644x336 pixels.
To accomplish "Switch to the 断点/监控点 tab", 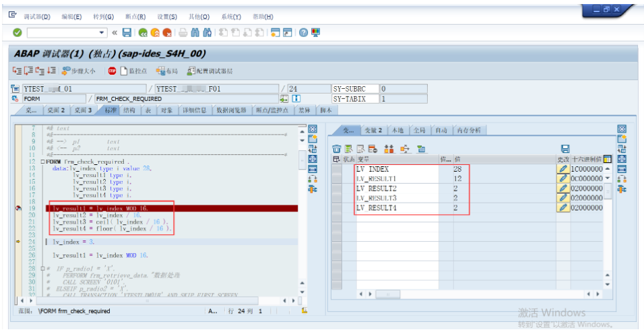I will [272, 110].
